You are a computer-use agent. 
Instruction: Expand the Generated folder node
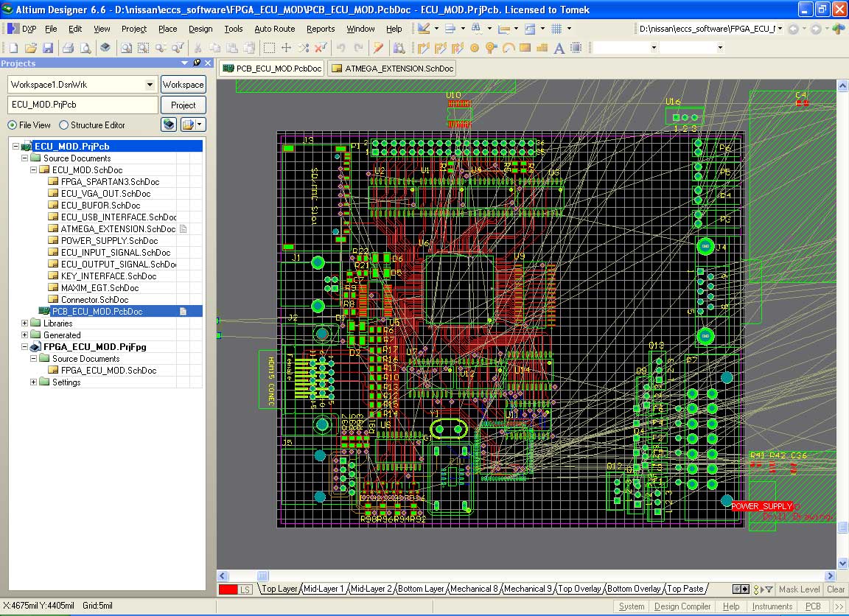24,335
